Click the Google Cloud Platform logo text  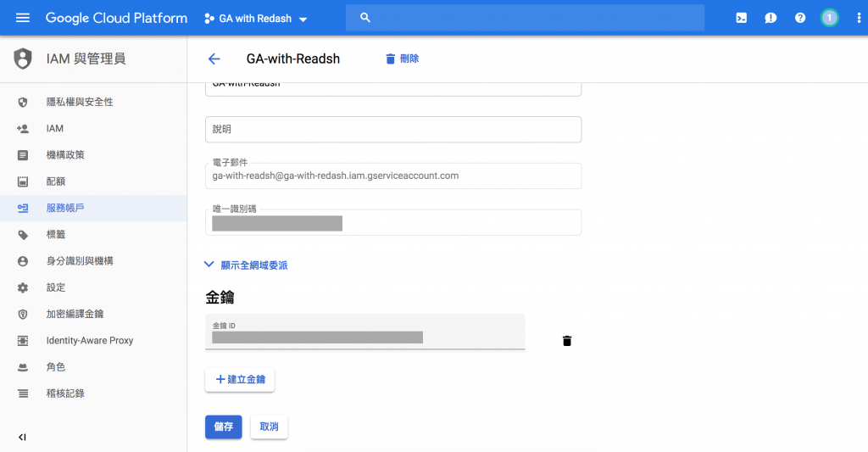(116, 19)
